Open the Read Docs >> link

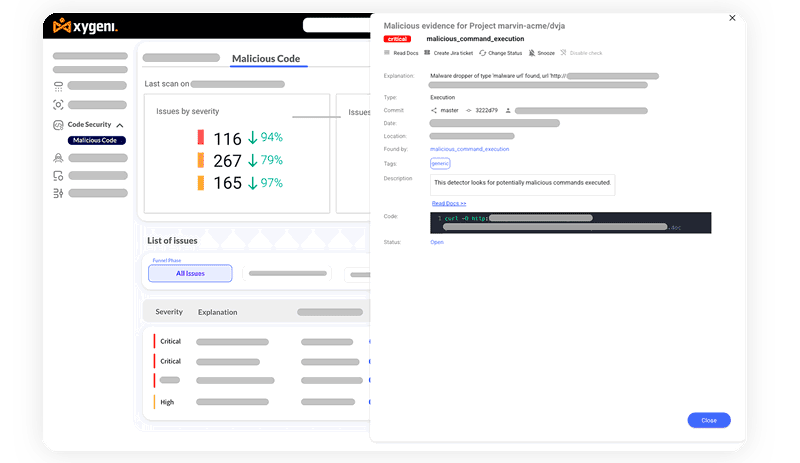449,203
